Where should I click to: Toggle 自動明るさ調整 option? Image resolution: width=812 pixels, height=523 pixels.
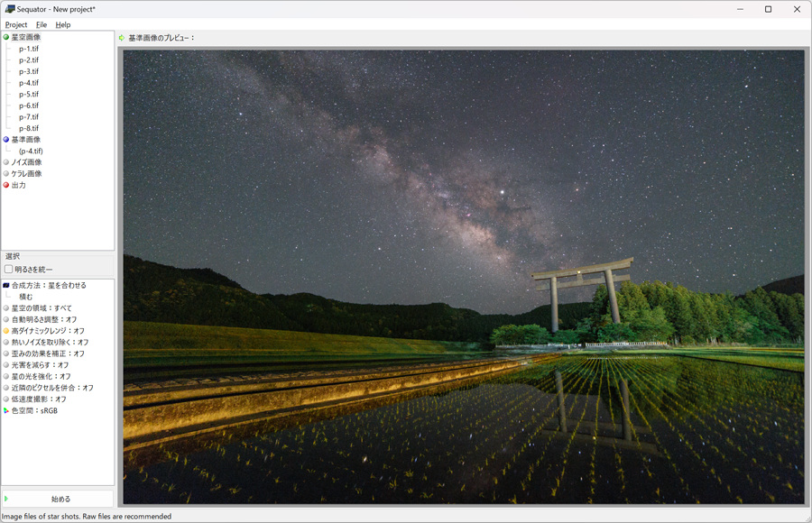pos(43,319)
